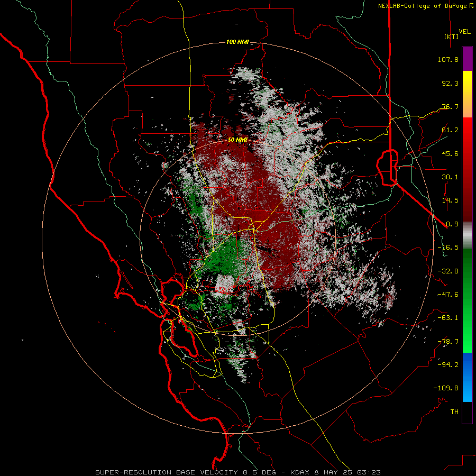476x476 pixels.
Task: Select the 92.3 legend value
Action: [x=450, y=83]
